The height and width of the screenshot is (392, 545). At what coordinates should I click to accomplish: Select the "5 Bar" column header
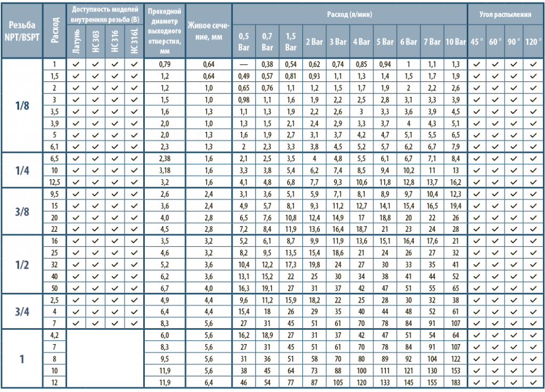(385, 41)
